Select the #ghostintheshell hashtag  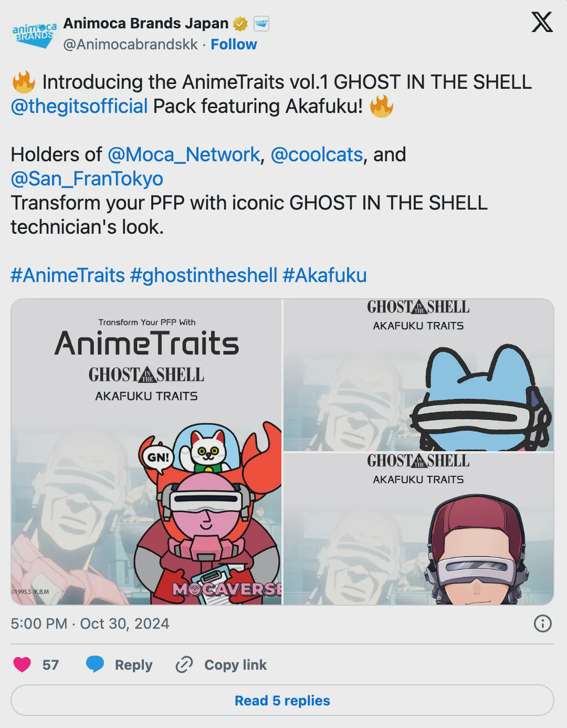[x=204, y=275]
